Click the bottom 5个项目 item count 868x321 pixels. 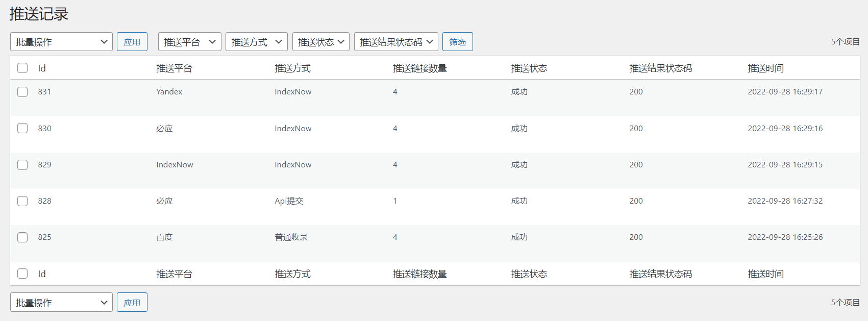point(845,302)
